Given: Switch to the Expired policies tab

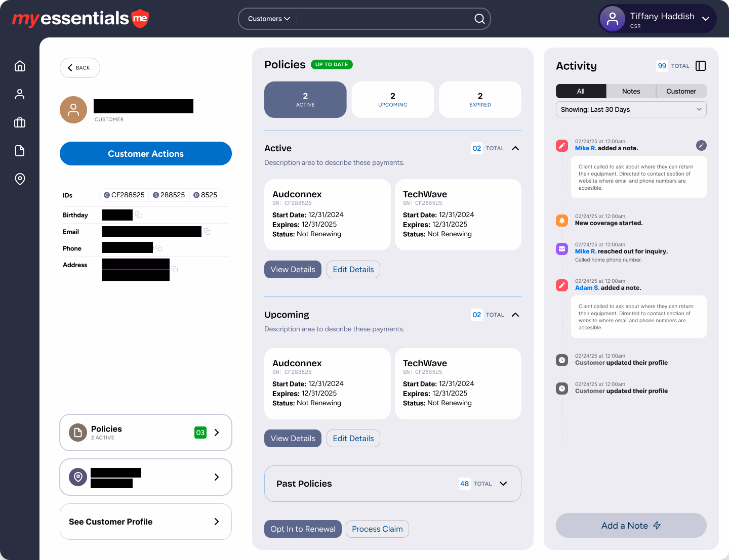Looking at the screenshot, I should (480, 100).
